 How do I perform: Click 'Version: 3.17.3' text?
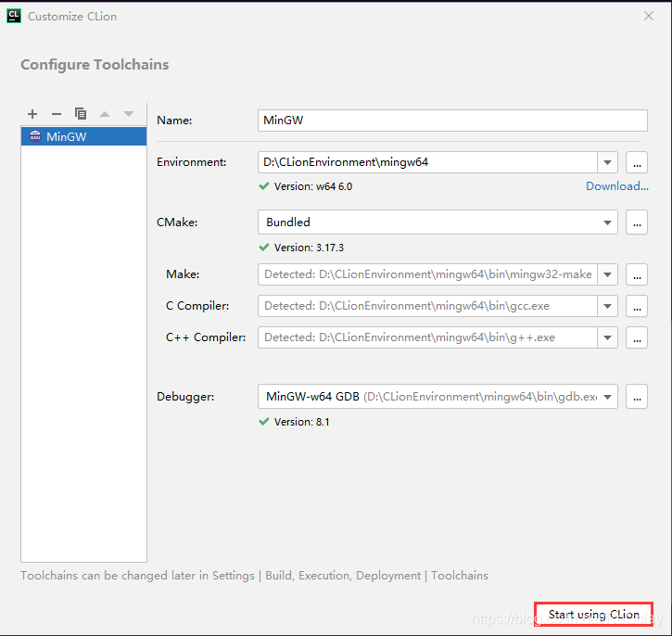[x=309, y=248]
